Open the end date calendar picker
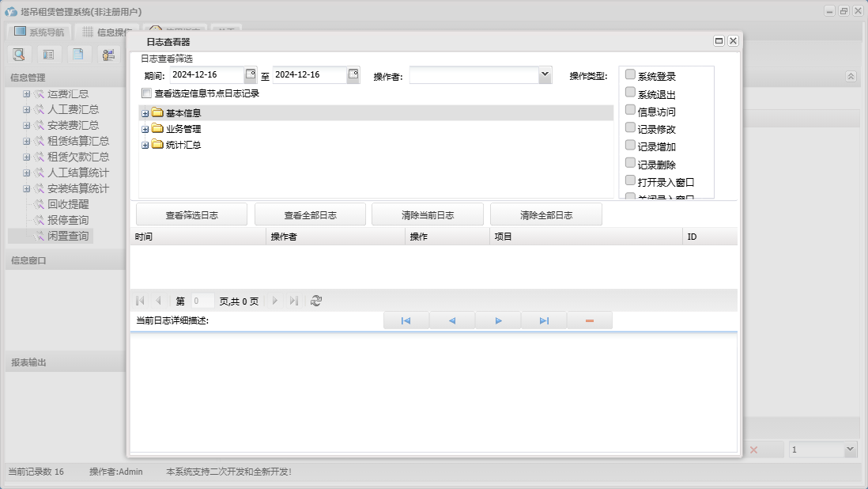The width and height of the screenshot is (868, 489). (x=353, y=74)
